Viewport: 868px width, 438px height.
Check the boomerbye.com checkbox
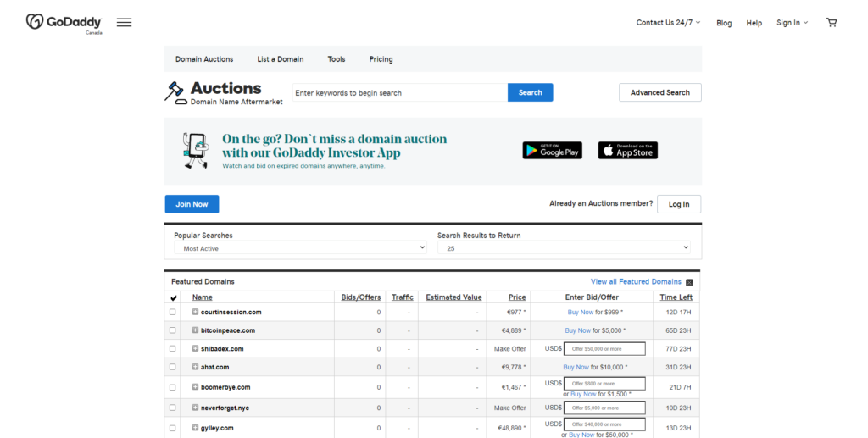point(173,387)
